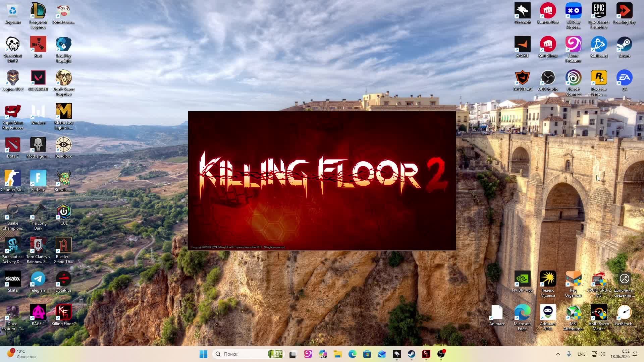644x362 pixels.
Task: Select the Counter-Strike 2 desktop icon
Action: [13, 183]
